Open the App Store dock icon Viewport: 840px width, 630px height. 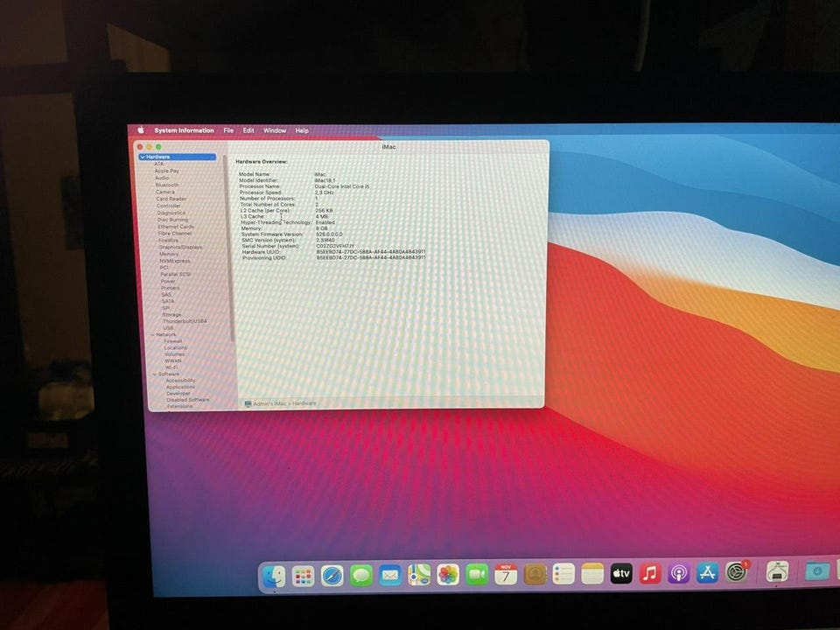coord(707,573)
